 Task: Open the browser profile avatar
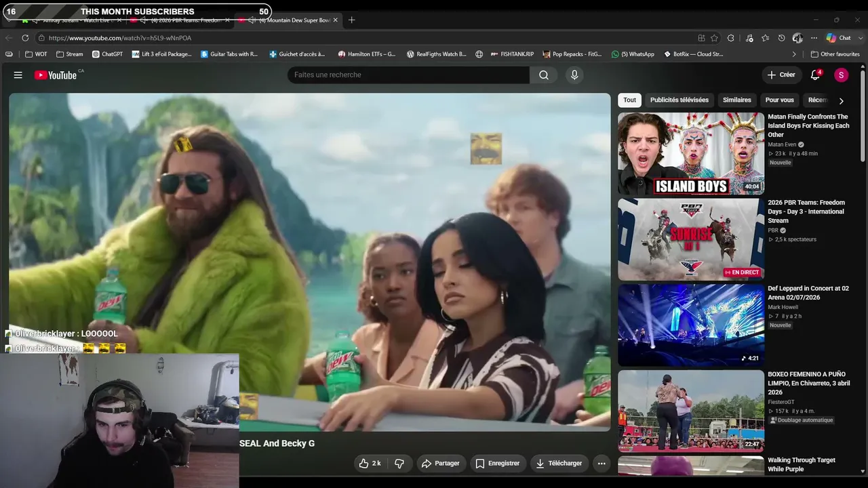798,38
